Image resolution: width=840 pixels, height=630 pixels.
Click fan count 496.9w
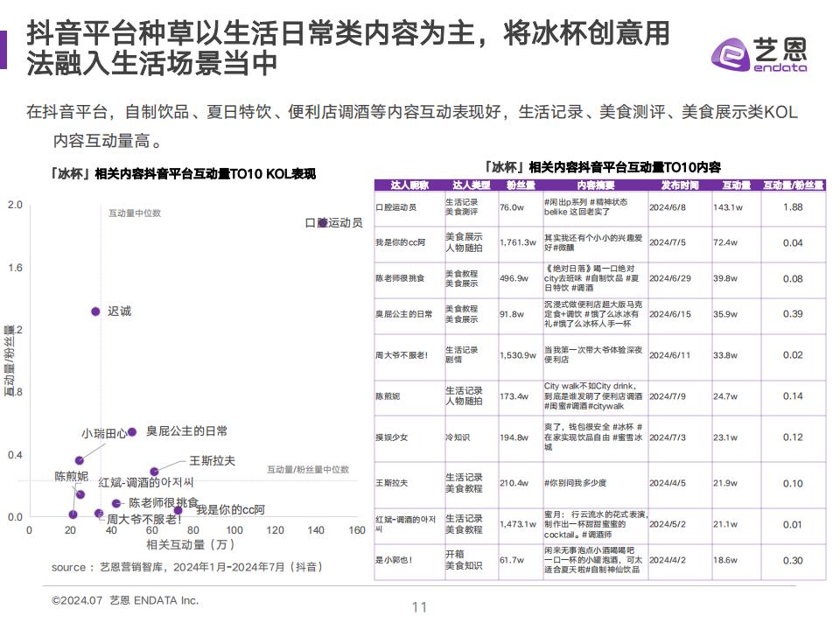click(514, 278)
